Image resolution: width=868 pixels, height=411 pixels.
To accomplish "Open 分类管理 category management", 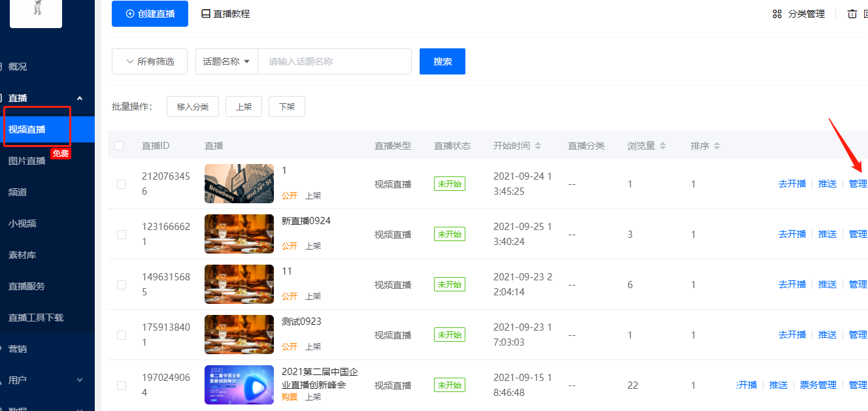I will pos(806,14).
